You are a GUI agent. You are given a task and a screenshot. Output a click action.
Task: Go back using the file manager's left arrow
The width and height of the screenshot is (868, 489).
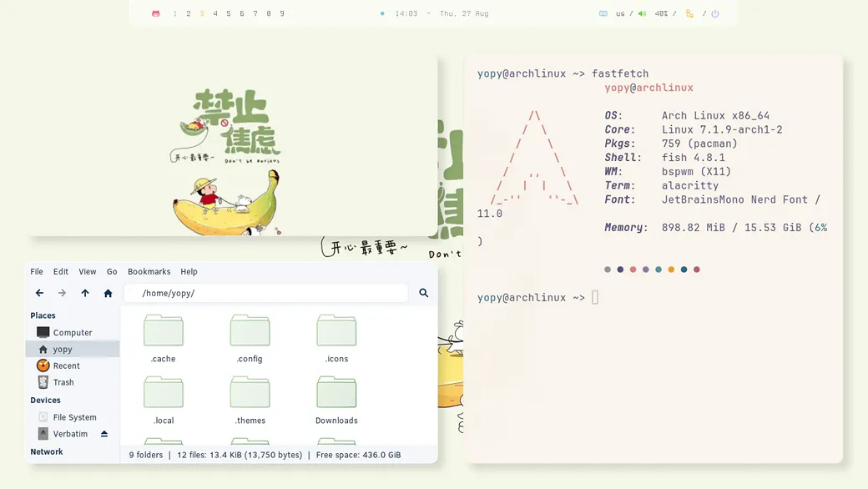tap(39, 293)
